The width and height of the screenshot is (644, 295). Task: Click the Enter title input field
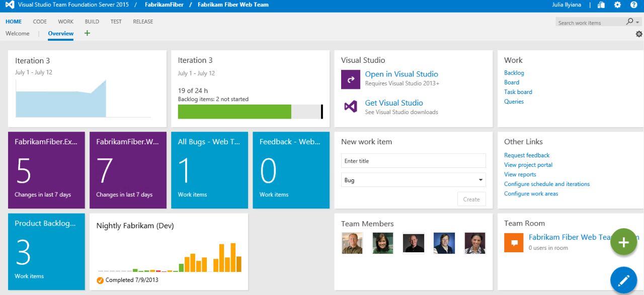pyautogui.click(x=414, y=161)
